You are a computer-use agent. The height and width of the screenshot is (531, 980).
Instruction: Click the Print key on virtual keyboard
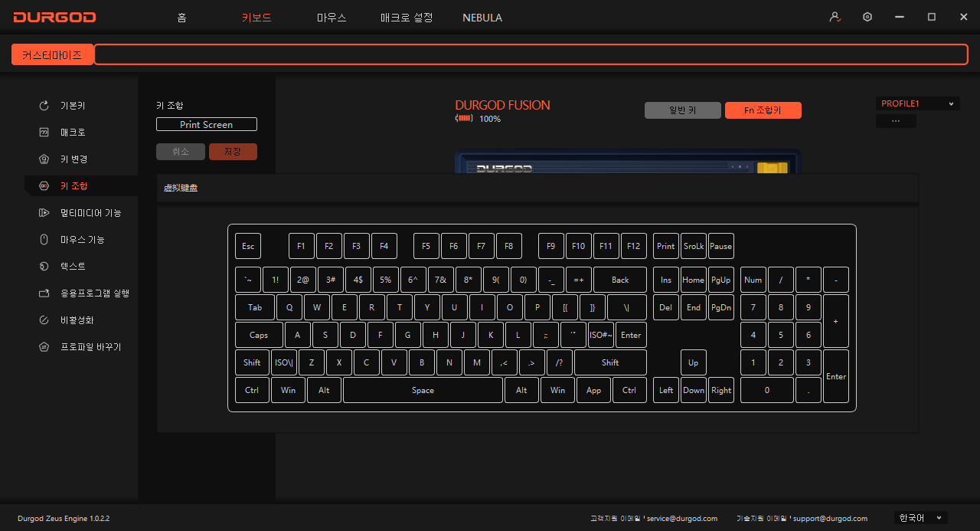[x=666, y=246]
